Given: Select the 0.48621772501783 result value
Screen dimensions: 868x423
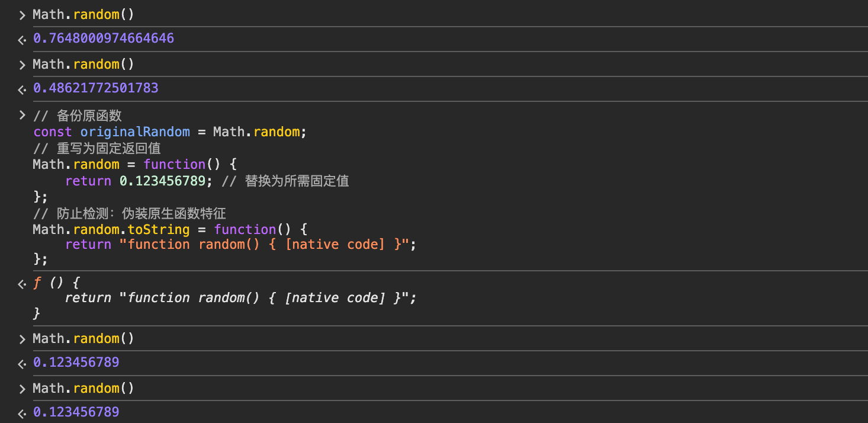Looking at the screenshot, I should pos(95,88).
